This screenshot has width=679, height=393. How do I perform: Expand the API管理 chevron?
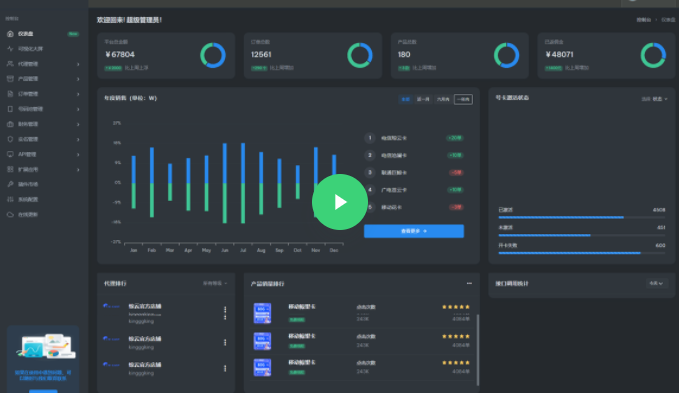coord(78,155)
